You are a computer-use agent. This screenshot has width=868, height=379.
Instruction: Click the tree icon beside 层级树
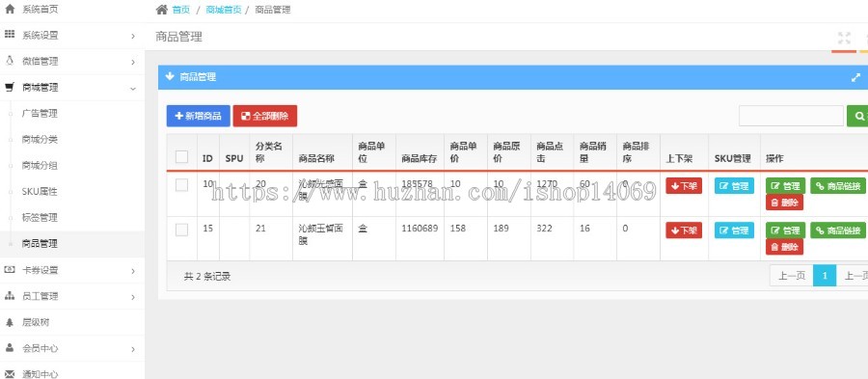click(x=10, y=322)
